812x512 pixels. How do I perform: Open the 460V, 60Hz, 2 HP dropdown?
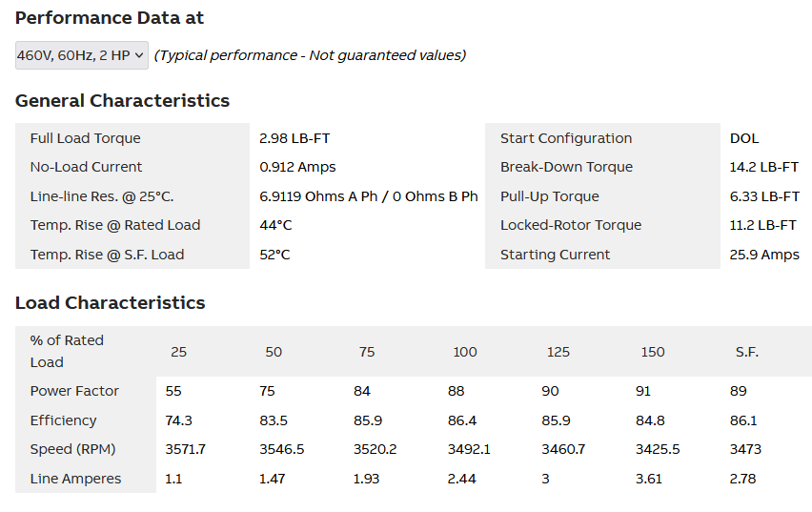click(82, 55)
